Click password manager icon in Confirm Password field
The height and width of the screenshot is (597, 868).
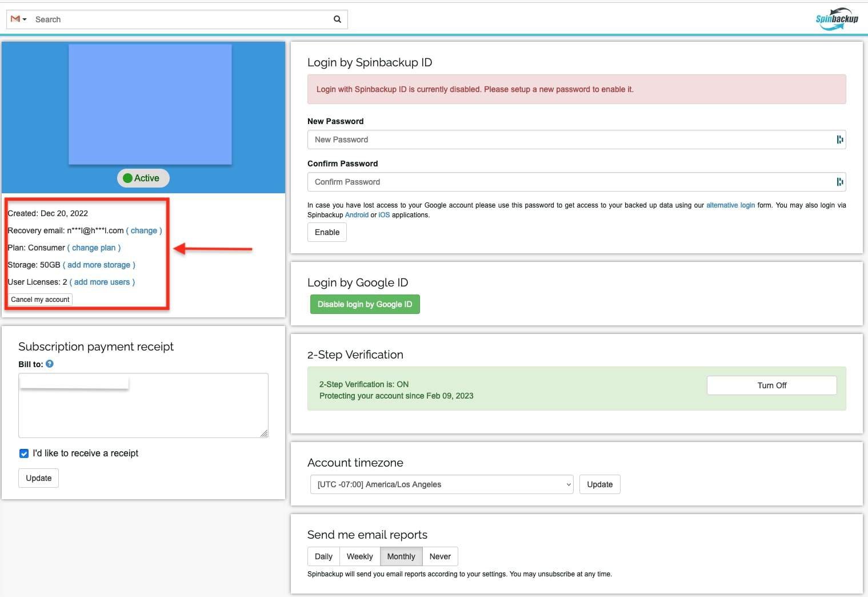pos(839,182)
